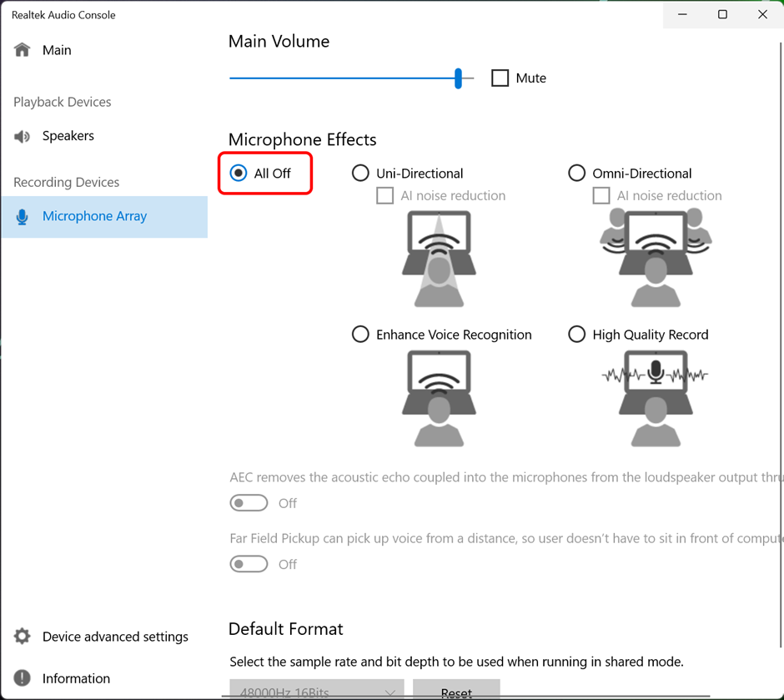Click the Device advanced settings gear icon

pos(23,637)
